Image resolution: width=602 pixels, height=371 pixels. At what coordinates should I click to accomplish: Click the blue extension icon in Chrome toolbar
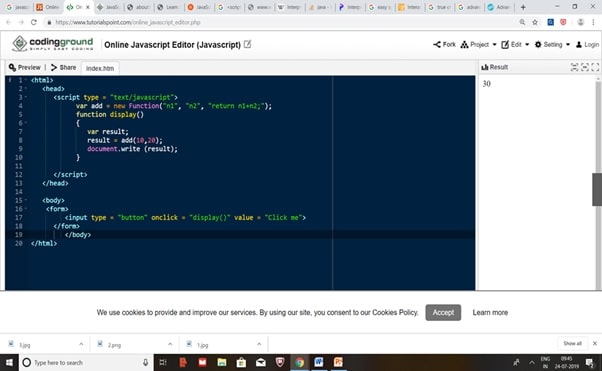(x=551, y=22)
